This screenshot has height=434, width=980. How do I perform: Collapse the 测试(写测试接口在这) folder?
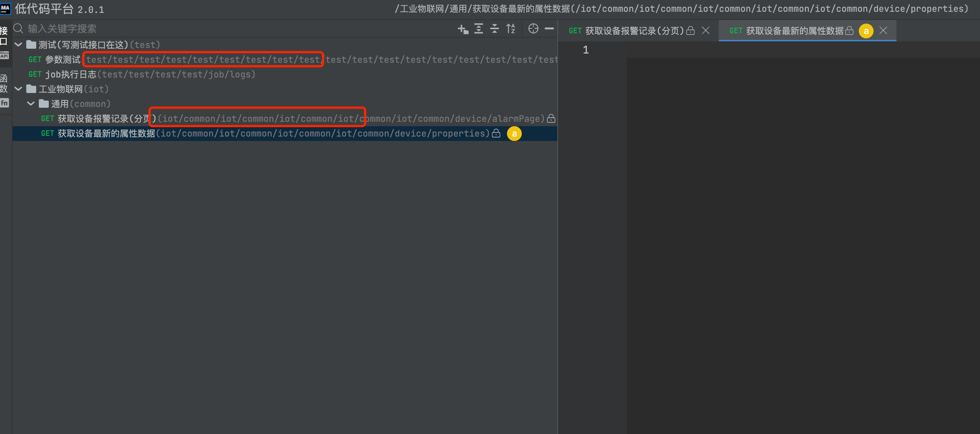pyautogui.click(x=18, y=44)
